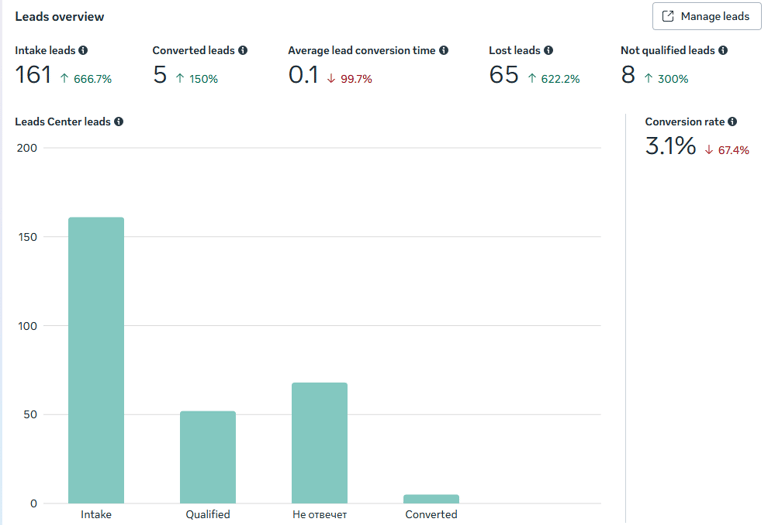Click the Conversion rate value 3.1%
This screenshot has width=768, height=525.
(x=670, y=146)
